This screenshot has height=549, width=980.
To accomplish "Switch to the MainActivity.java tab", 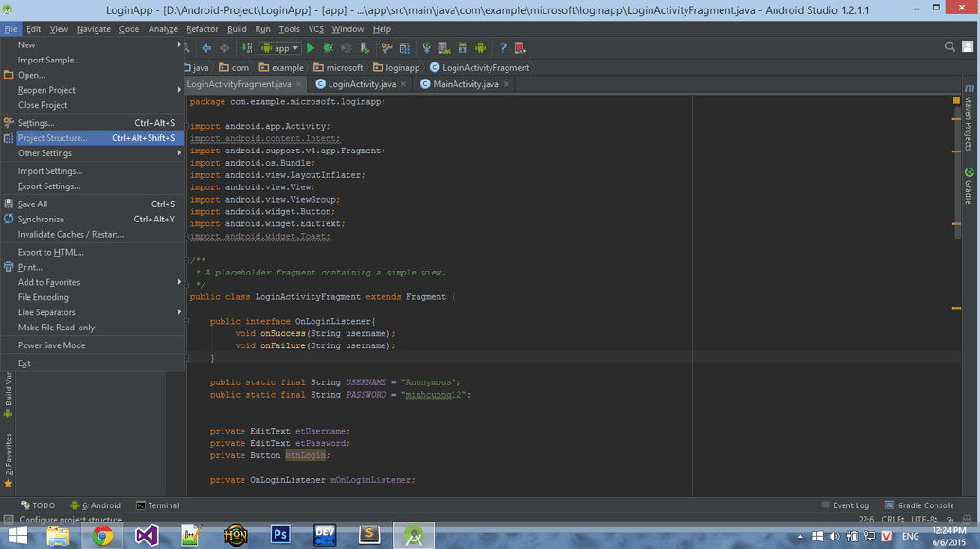I will click(x=466, y=84).
